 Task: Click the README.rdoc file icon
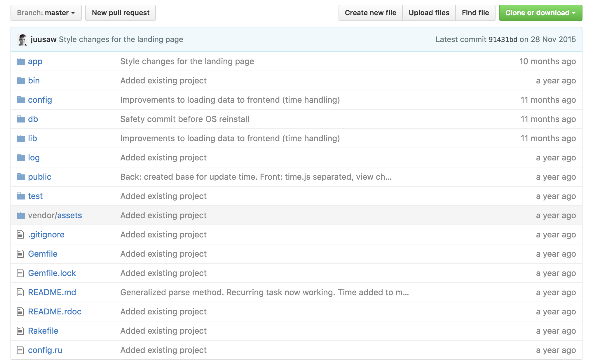point(20,311)
